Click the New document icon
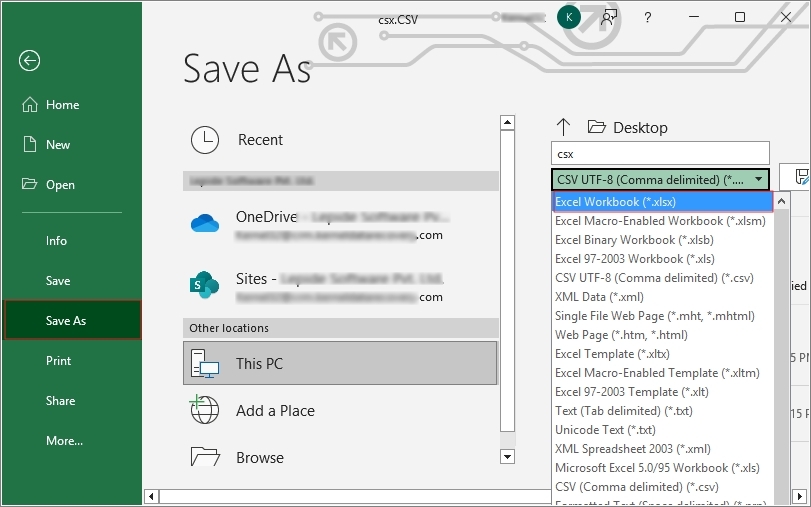The image size is (811, 507). click(29, 144)
